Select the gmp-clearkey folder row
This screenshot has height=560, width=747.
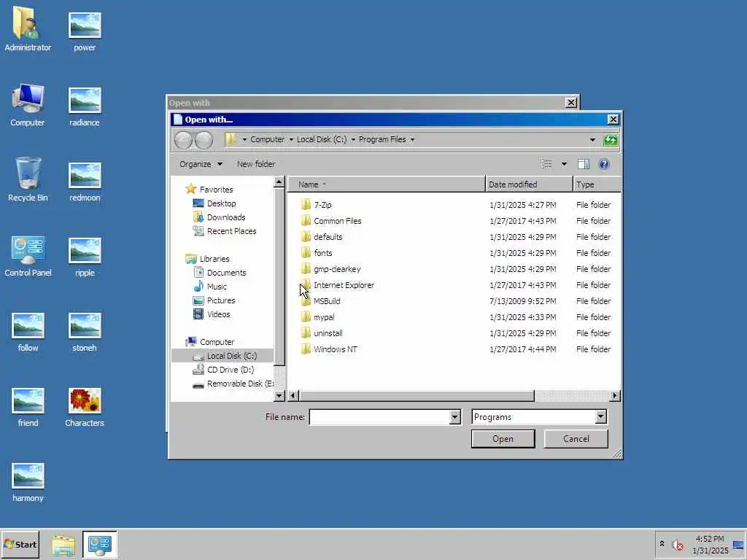tap(454, 269)
